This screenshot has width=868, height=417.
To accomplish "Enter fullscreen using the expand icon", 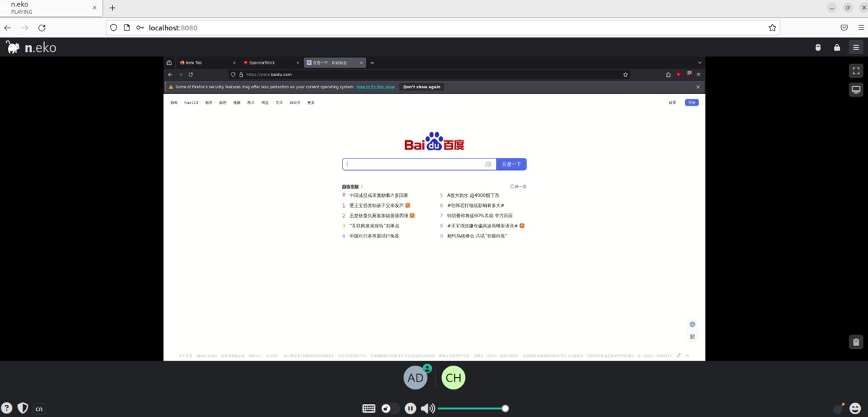I will click(856, 70).
